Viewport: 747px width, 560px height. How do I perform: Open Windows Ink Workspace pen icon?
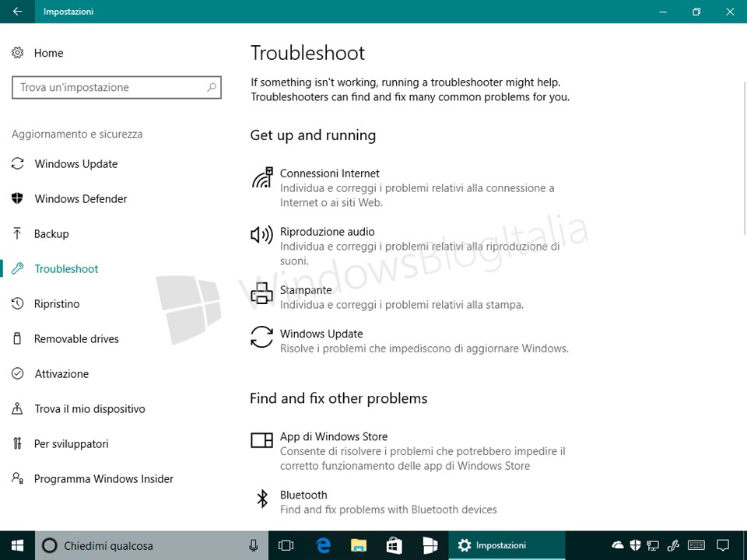673,545
